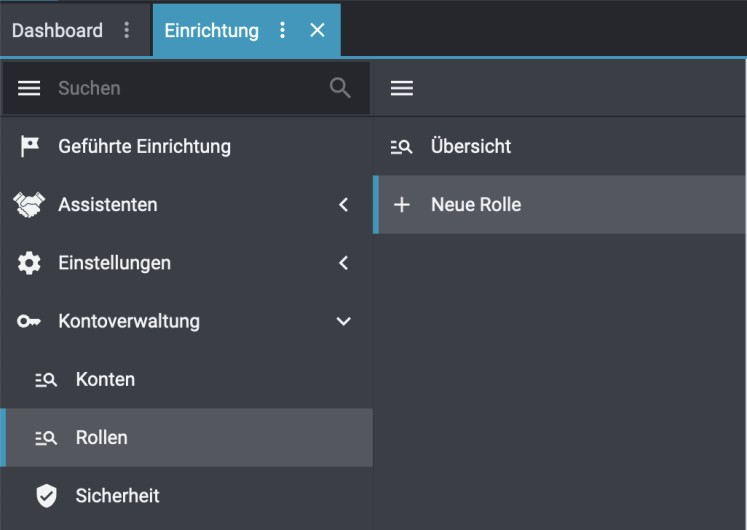Collapse the Kontoverwaltung section chevron
The width and height of the screenshot is (747, 530).
coord(344,321)
